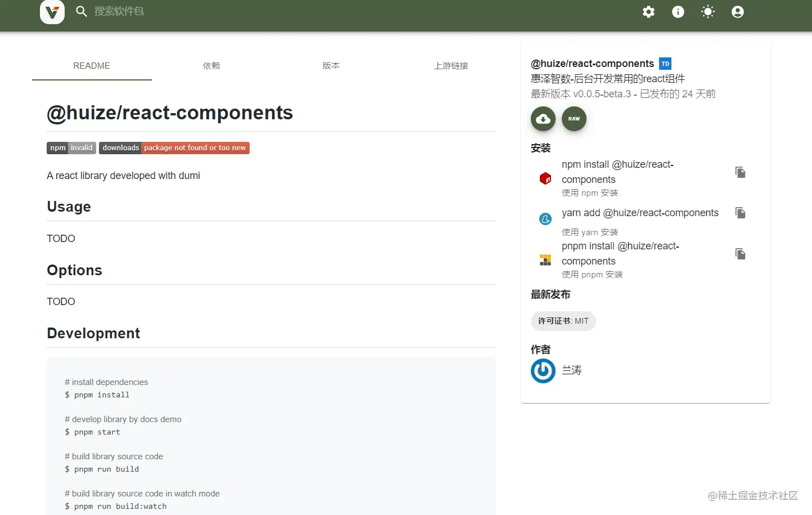Copy the pnpm install command

click(741, 254)
